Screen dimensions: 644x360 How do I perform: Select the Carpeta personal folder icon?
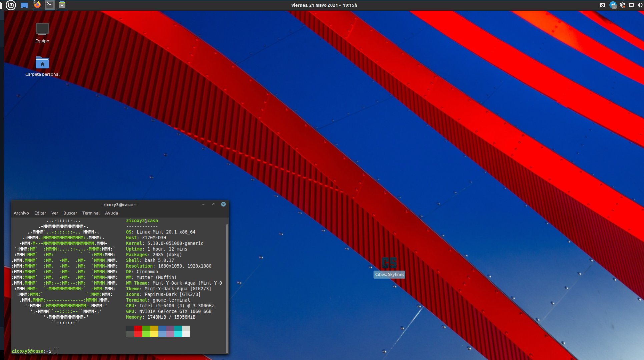(x=42, y=63)
